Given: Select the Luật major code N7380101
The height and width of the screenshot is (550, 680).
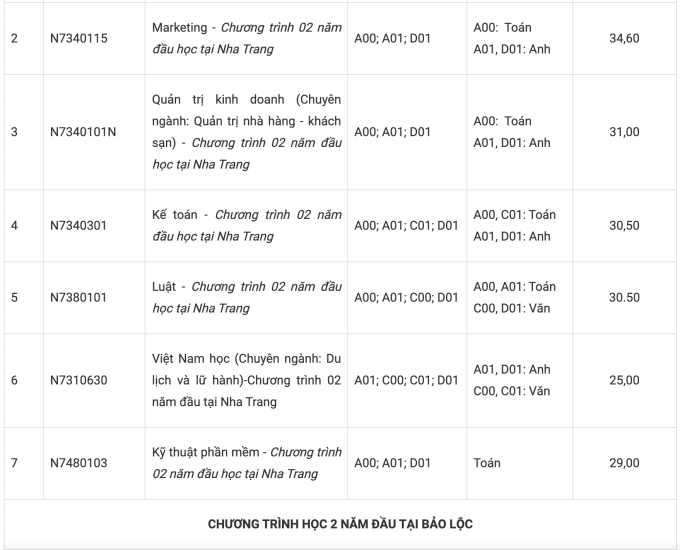Looking at the screenshot, I should click(79, 298).
